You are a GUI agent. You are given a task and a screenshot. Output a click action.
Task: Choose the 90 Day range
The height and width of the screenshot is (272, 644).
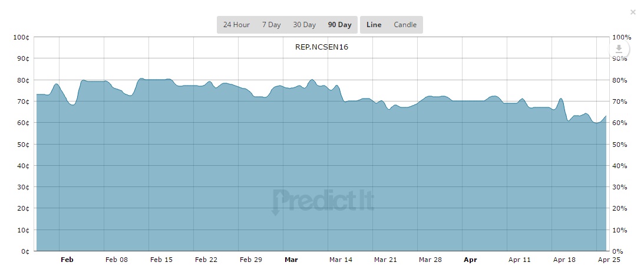339,25
